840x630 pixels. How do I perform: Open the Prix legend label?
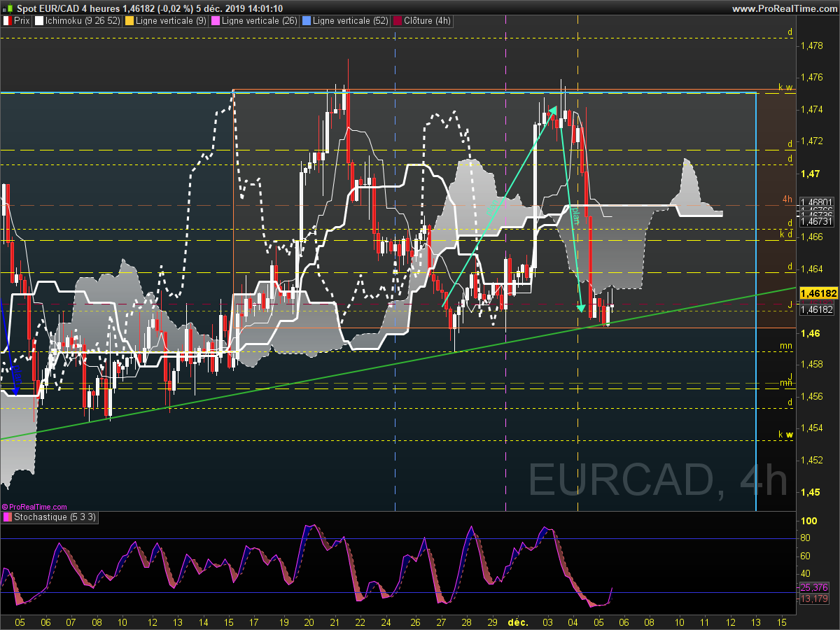coord(22,21)
